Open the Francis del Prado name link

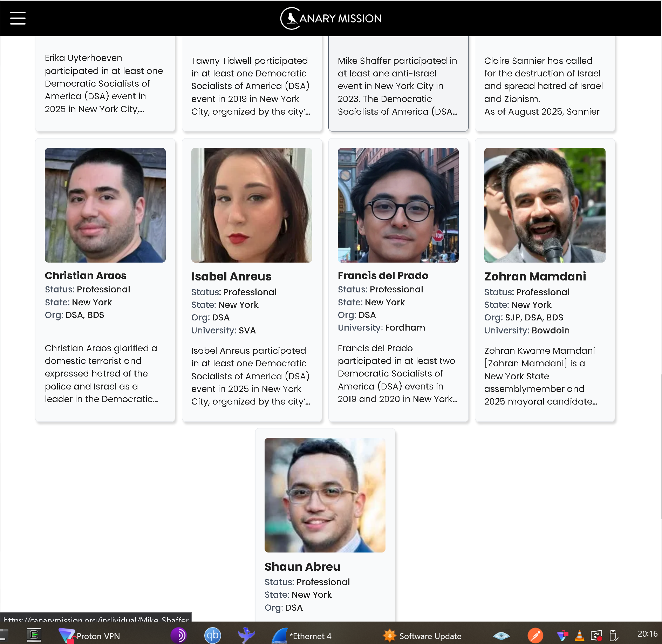pyautogui.click(x=383, y=276)
